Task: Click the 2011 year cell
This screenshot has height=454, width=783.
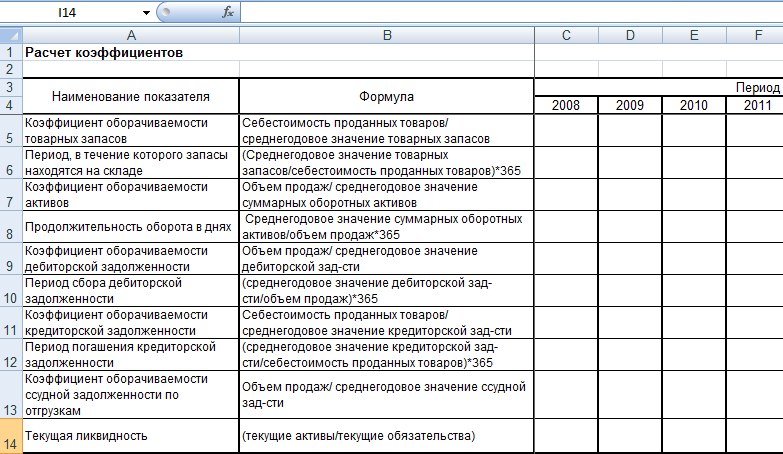Action: pyautogui.click(x=755, y=105)
